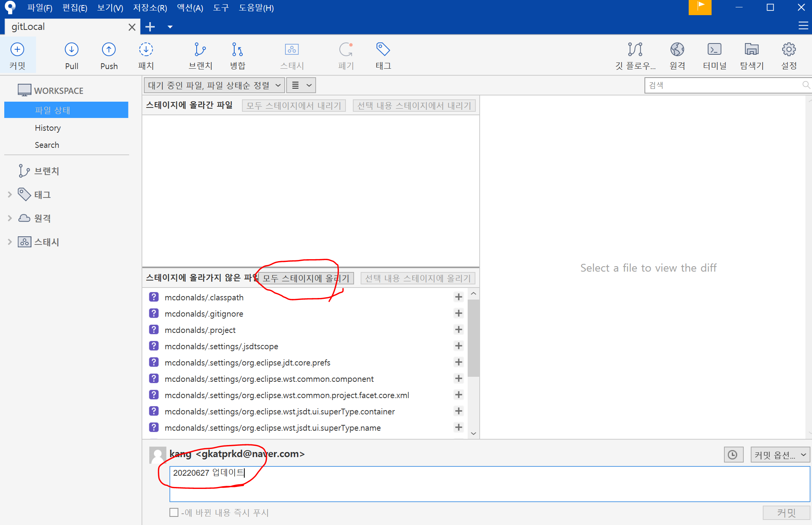812x525 pixels.
Task: Open the 깃 플로우 tool
Action: [x=635, y=55]
